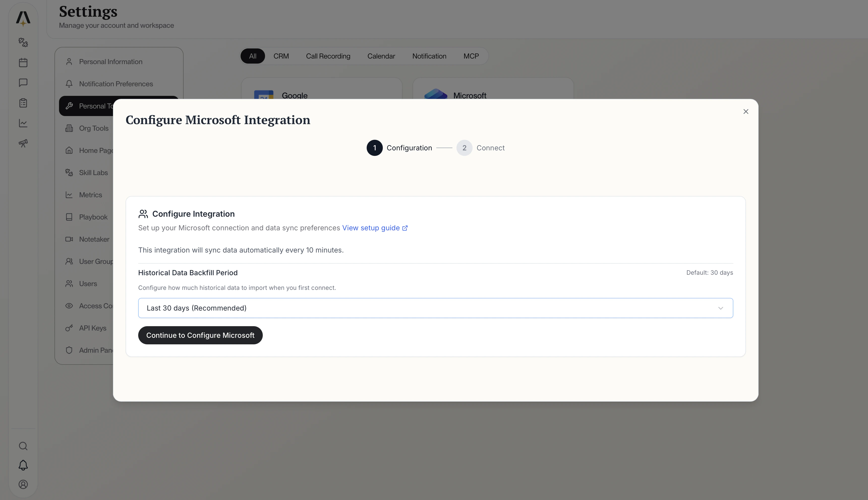
Task: Open Home Page settings item
Action: pyautogui.click(x=86, y=150)
